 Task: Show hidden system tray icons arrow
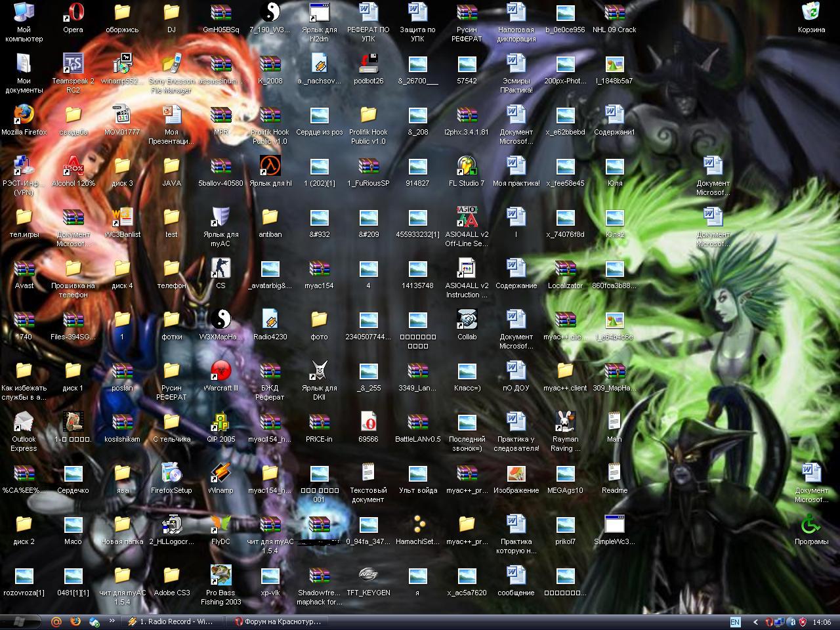pyautogui.click(x=755, y=622)
